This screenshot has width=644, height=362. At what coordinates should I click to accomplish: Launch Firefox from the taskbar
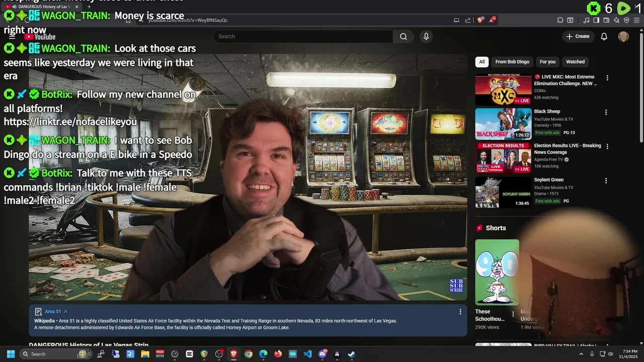coord(278,354)
